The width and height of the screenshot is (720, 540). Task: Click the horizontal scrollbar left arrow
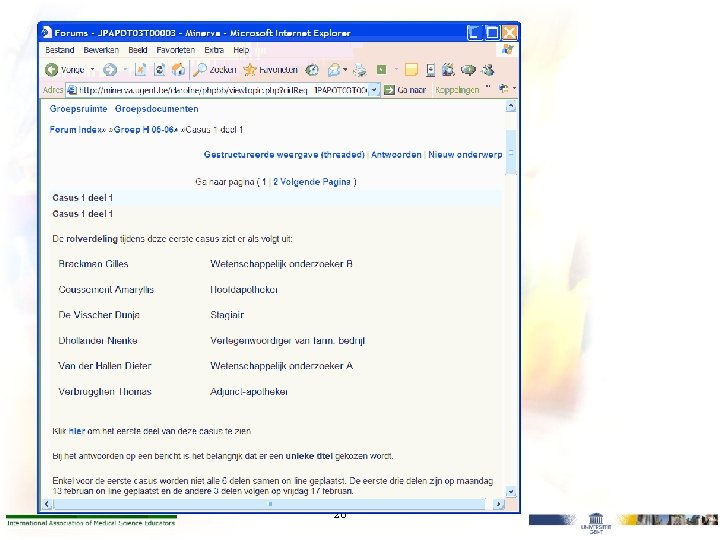[x=47, y=504]
